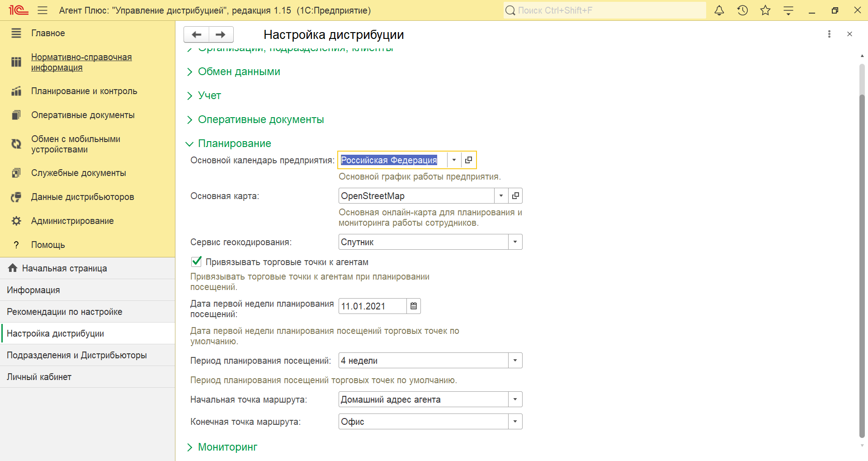Click Главное section icon

tap(16, 33)
